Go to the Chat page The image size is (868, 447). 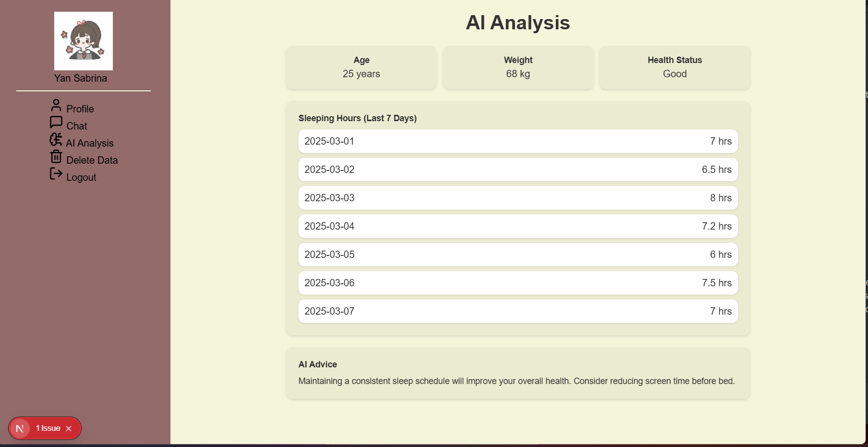(77, 126)
